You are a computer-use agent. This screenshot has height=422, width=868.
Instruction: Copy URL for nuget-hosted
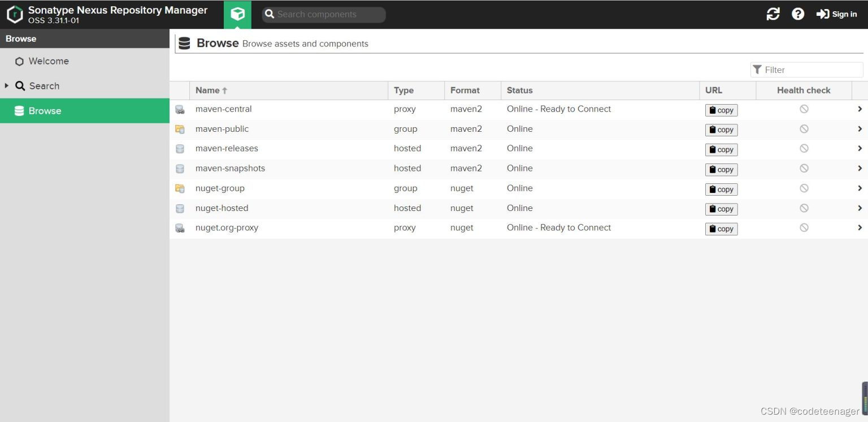[721, 209]
